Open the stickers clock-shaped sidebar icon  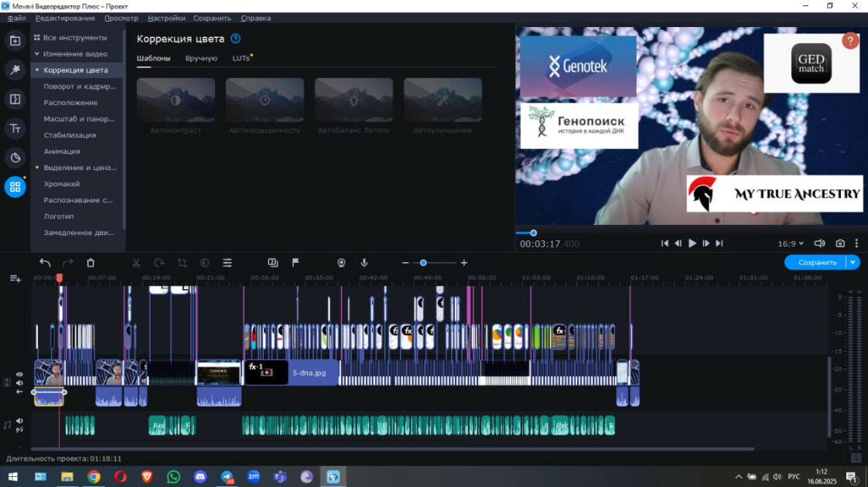[15, 158]
